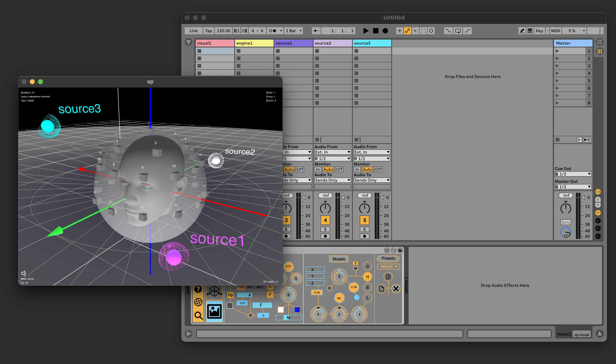Click the Key map mode button
The height and width of the screenshot is (364, 616).
click(539, 31)
